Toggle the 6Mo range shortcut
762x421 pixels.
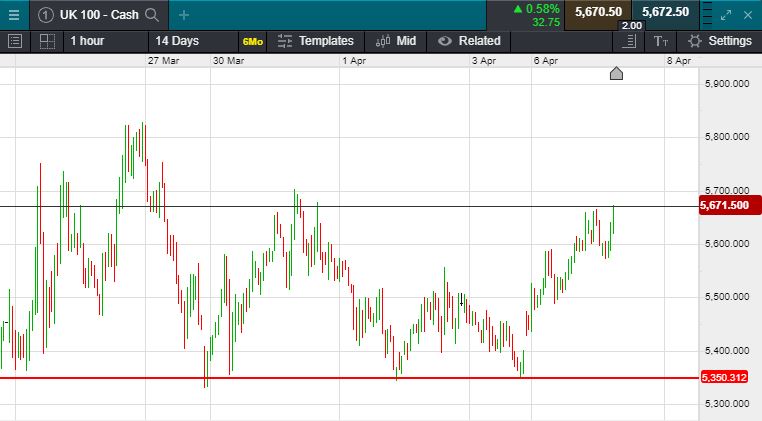(x=252, y=41)
